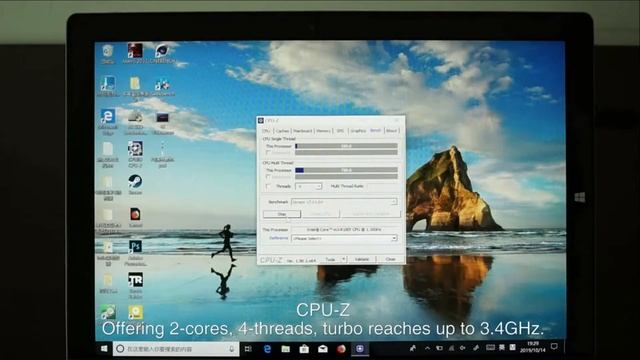Click Single Thread This Processor progress bar
The height and width of the screenshot is (360, 640).
coord(346,146)
